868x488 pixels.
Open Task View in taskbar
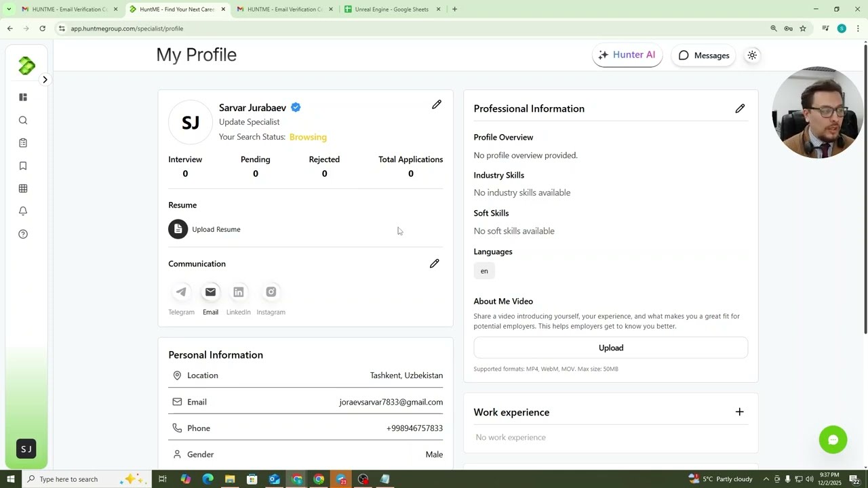[x=163, y=479]
